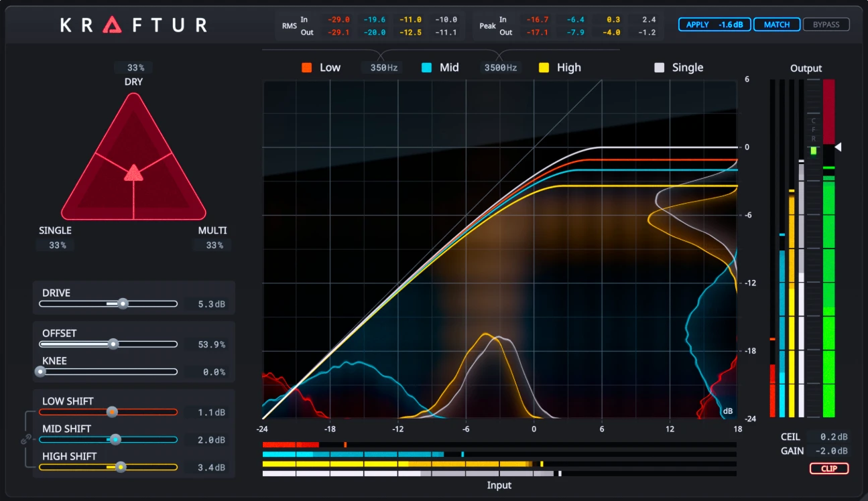
Task: Click the RMS Out value "-12.5"
Action: coord(411,32)
